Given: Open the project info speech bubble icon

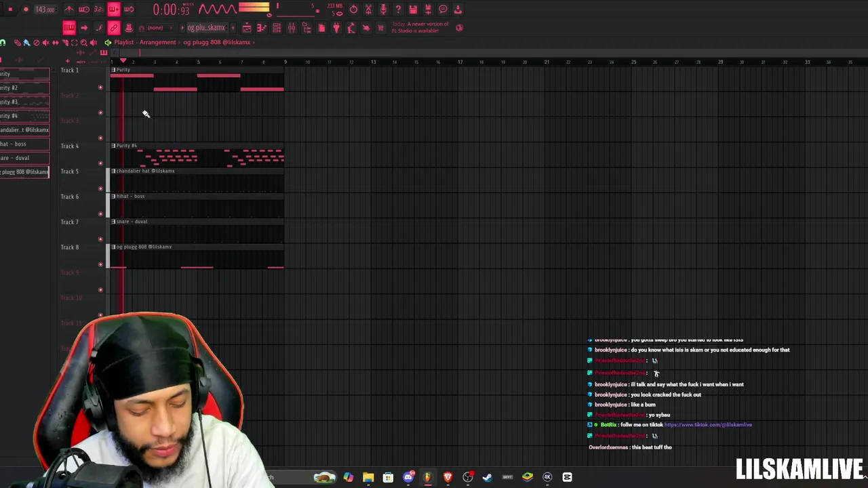Looking at the screenshot, I should [443, 9].
